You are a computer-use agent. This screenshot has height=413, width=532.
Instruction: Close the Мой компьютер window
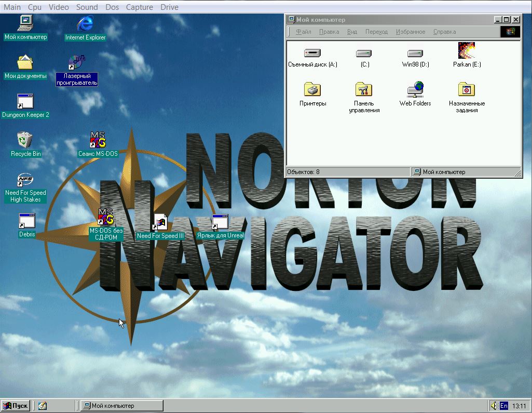516,20
